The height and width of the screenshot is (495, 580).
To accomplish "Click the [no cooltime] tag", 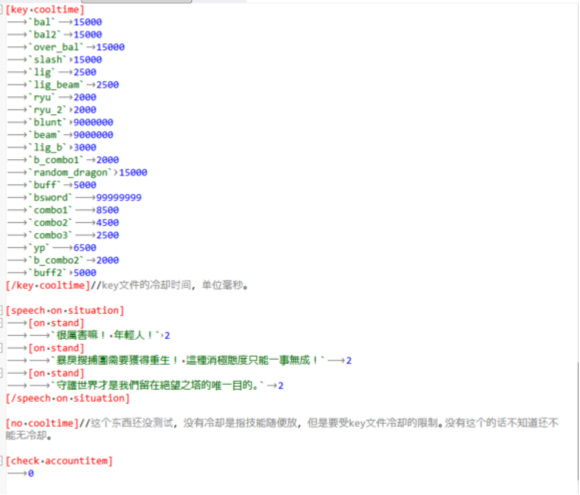I will 42,423.
